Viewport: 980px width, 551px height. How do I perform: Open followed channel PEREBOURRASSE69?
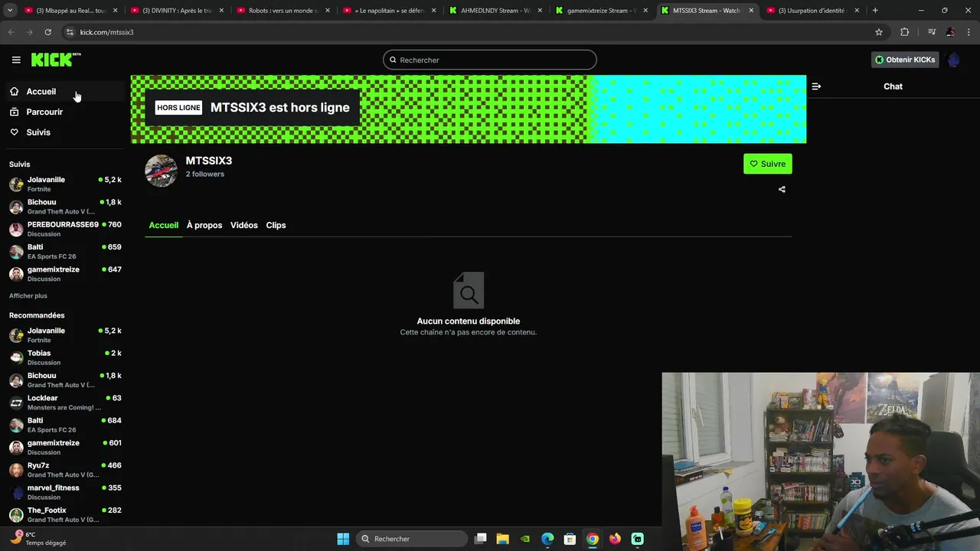(x=65, y=229)
